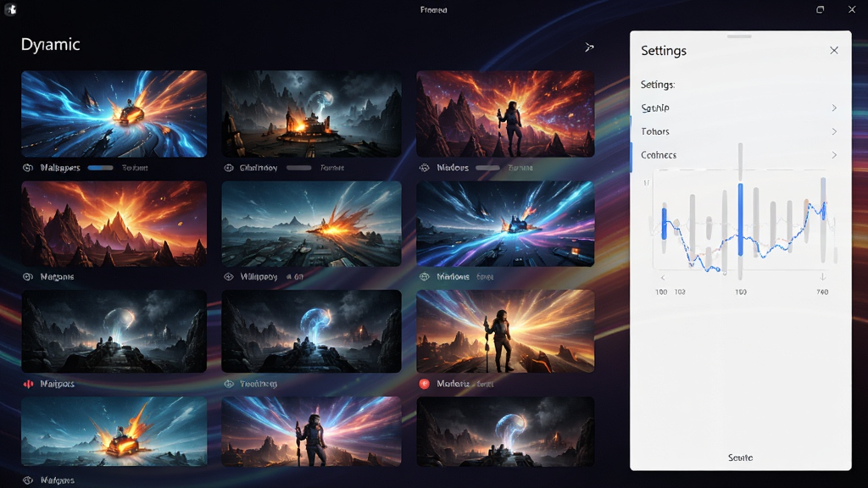Click the icon beside the blue vortex car label
Viewport: 868px width, 488px height.
[28, 168]
